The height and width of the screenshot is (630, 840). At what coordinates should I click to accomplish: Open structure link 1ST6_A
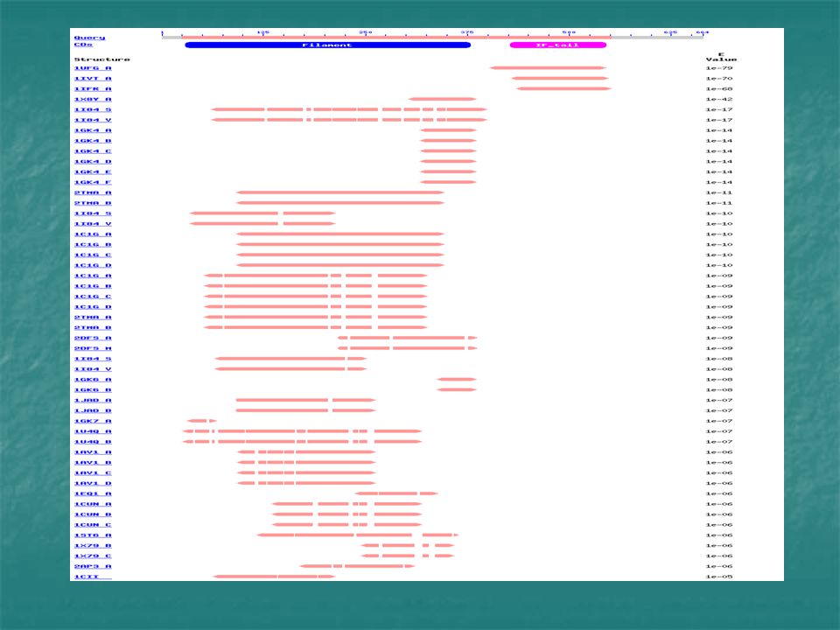tap(93, 535)
